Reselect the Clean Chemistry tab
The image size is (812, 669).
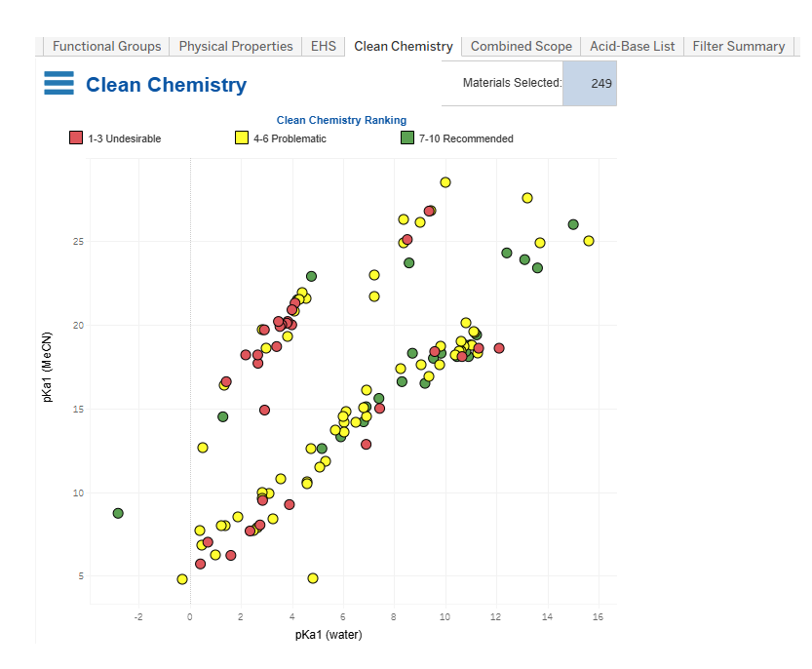(x=403, y=46)
